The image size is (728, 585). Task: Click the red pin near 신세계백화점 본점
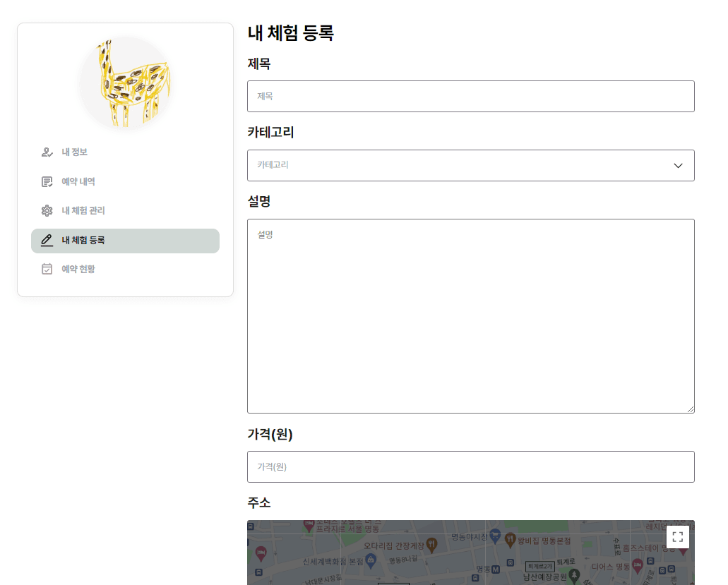261,554
